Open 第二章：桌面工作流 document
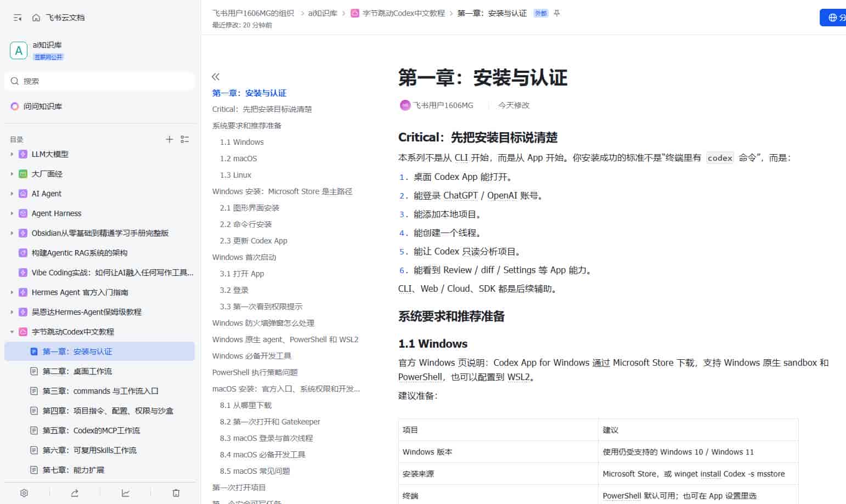The image size is (846, 504). tap(77, 371)
